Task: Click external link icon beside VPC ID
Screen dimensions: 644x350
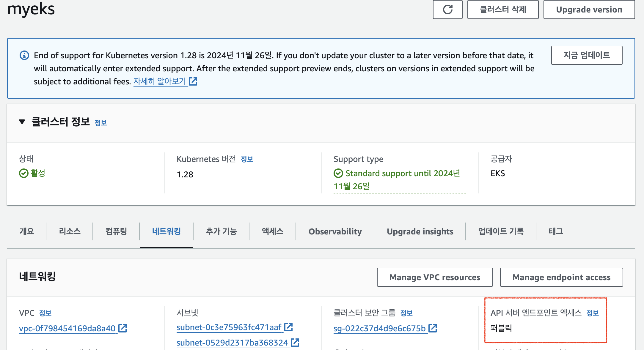Action: click(122, 328)
